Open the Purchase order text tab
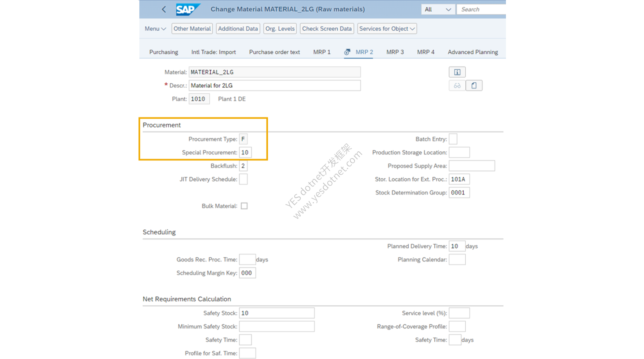 pyautogui.click(x=274, y=52)
